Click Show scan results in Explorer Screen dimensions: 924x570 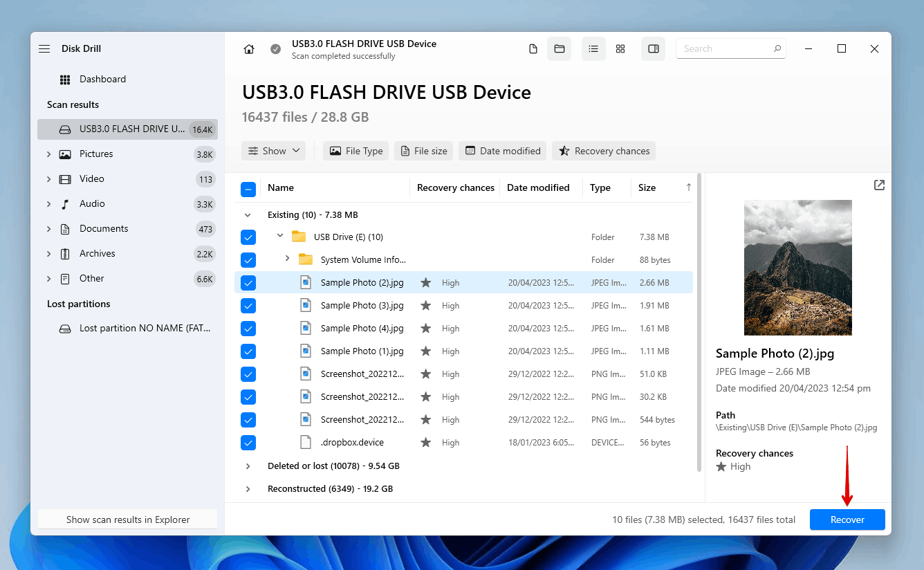click(x=127, y=520)
